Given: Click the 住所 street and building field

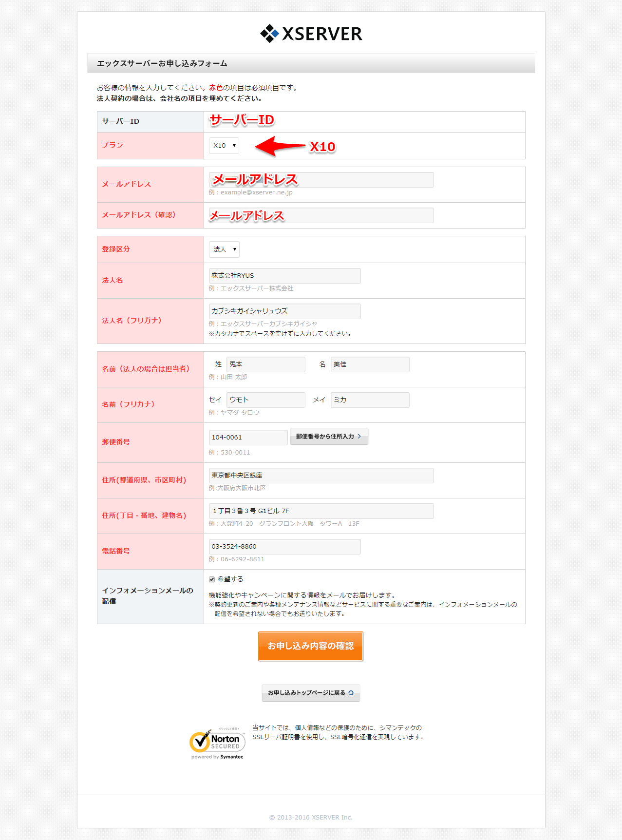Looking at the screenshot, I should (321, 511).
